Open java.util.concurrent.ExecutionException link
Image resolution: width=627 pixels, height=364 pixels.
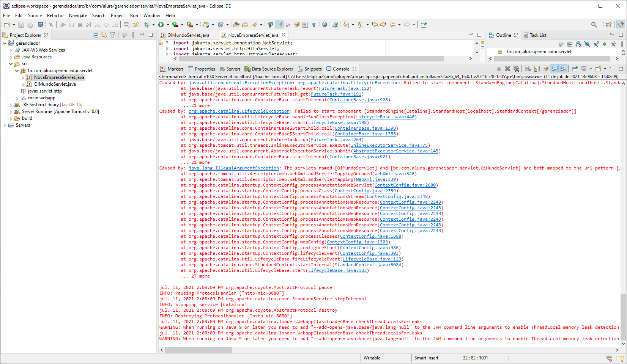pos(241,83)
